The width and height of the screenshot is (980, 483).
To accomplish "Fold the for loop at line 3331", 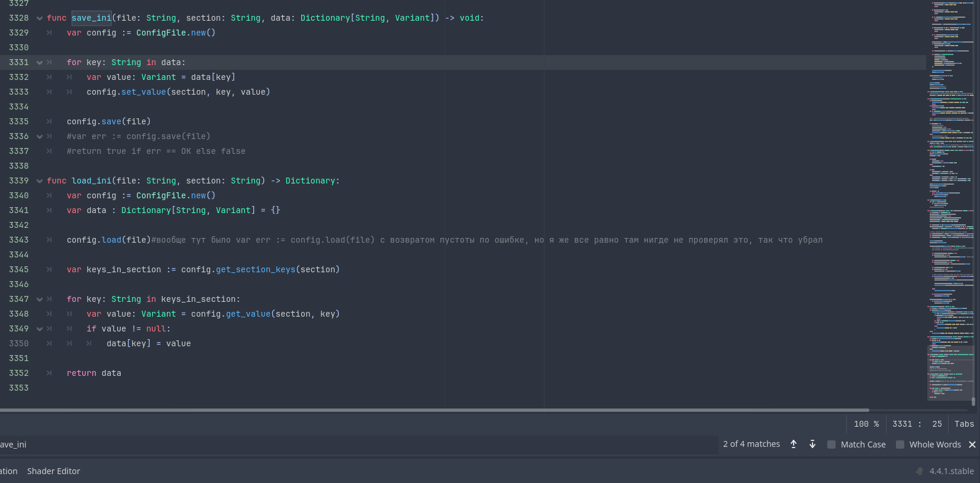I will [x=40, y=63].
